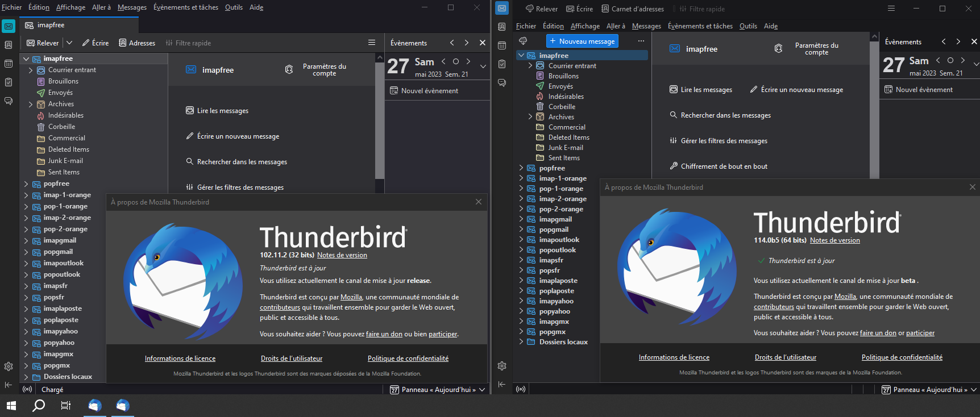Click the Windows Start button
The height and width of the screenshot is (417, 980).
[x=11, y=406]
